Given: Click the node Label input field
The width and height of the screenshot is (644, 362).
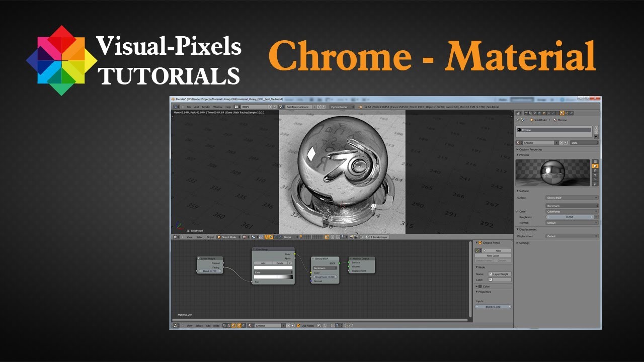Looking at the screenshot, I should point(500,280).
